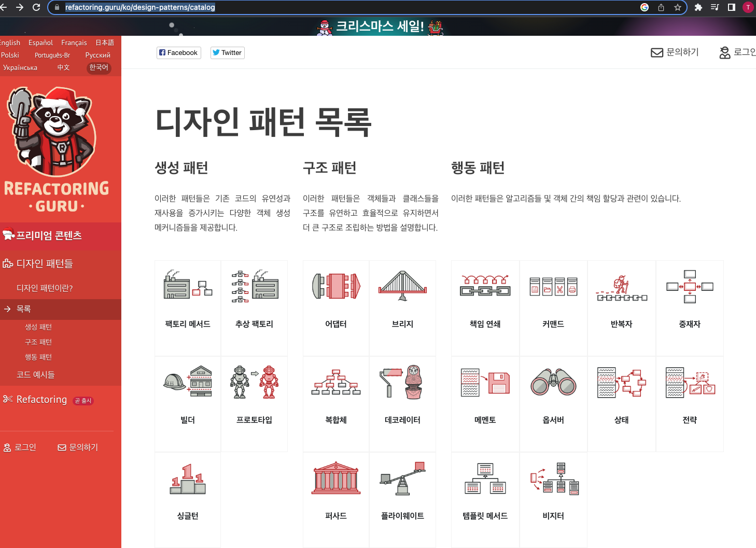This screenshot has width=756, height=548.
Task: Share page via Twitter button
Action: (227, 52)
